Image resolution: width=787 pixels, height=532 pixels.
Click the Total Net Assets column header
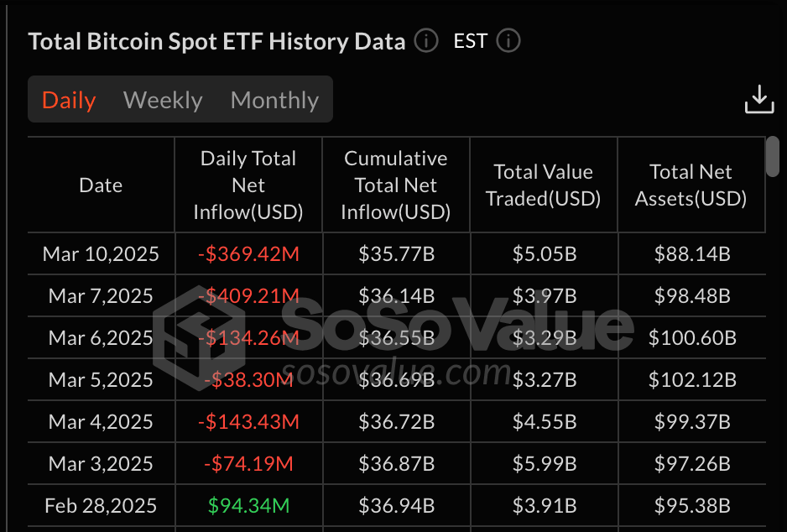click(691, 185)
